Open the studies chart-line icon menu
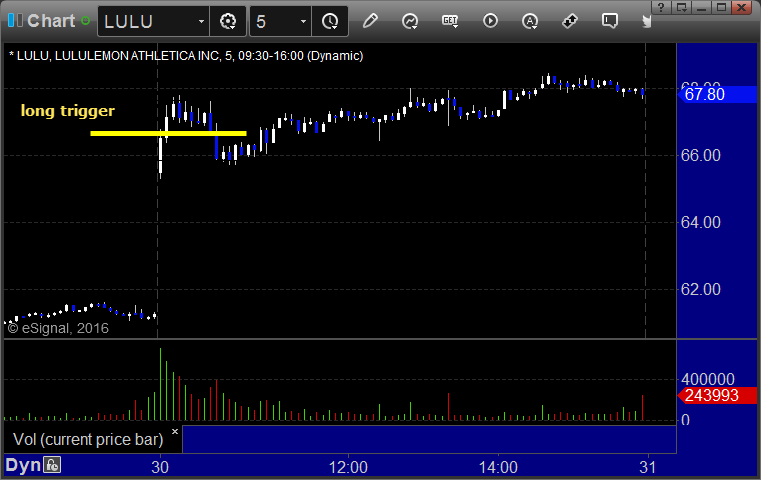The image size is (761, 480). 410,21
